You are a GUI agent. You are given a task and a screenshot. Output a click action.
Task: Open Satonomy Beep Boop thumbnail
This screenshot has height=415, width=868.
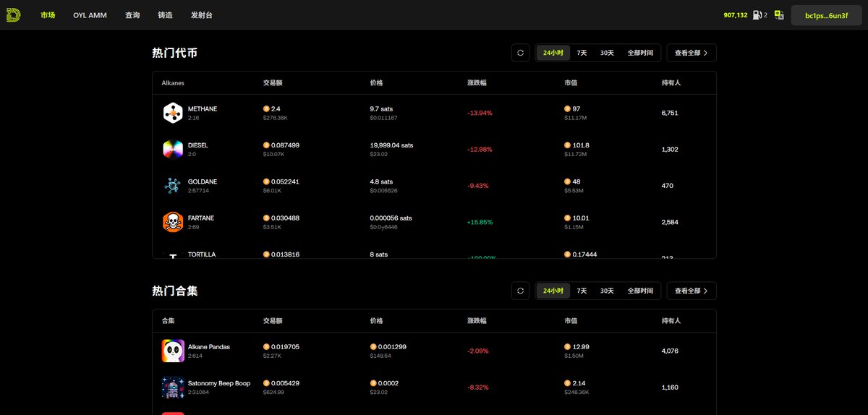pyautogui.click(x=173, y=388)
